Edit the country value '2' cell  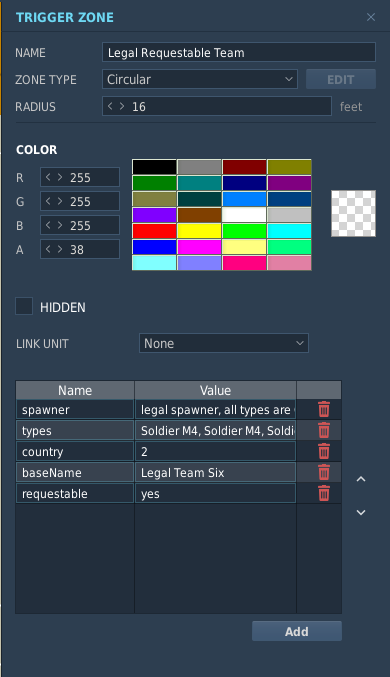215,451
